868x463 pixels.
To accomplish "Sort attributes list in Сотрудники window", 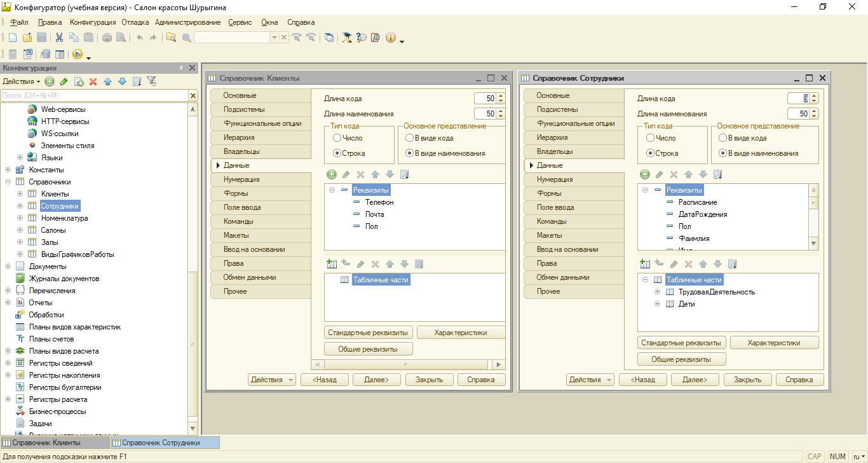I will [717, 174].
